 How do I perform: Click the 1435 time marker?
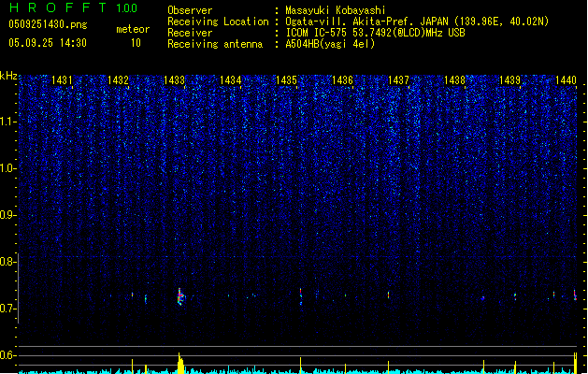click(286, 80)
